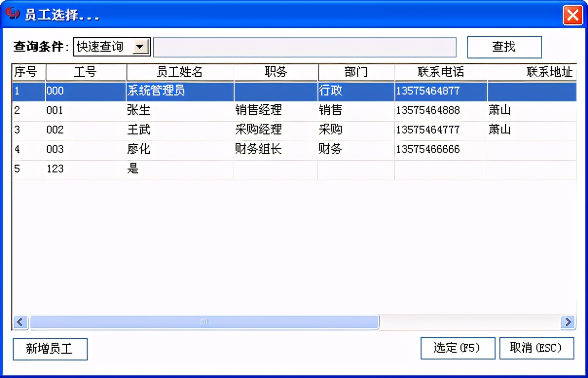Viewport: 588px width, 378px height.
Task: Click the application logo icon in title bar
Action: tap(14, 14)
